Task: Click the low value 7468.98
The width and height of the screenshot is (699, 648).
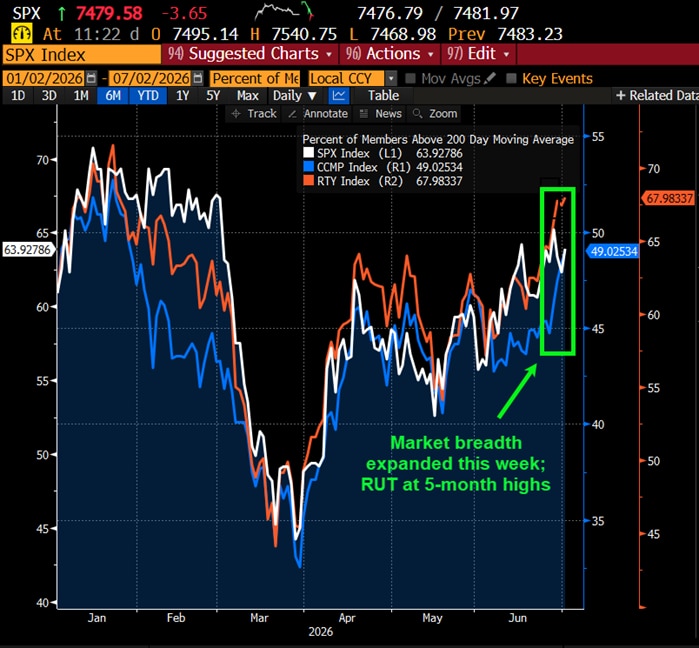Action: pyautogui.click(x=403, y=34)
